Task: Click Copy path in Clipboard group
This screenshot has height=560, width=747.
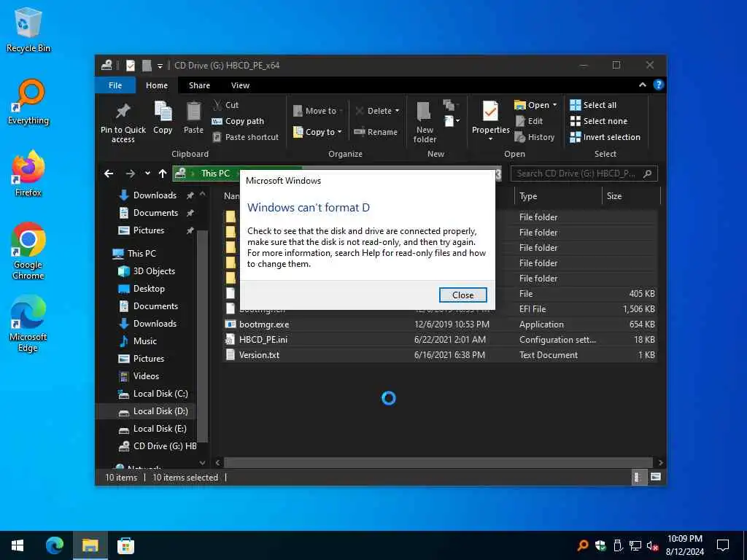Action: pyautogui.click(x=238, y=121)
